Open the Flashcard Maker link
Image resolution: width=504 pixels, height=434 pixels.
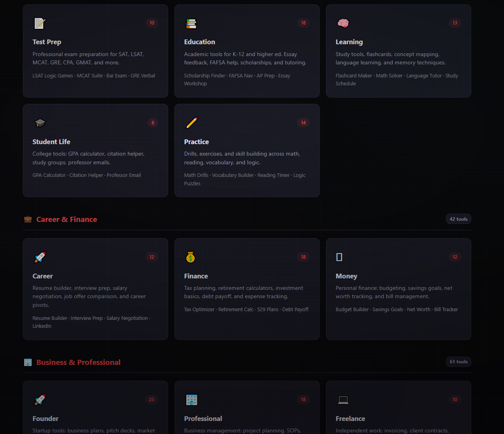pos(354,75)
